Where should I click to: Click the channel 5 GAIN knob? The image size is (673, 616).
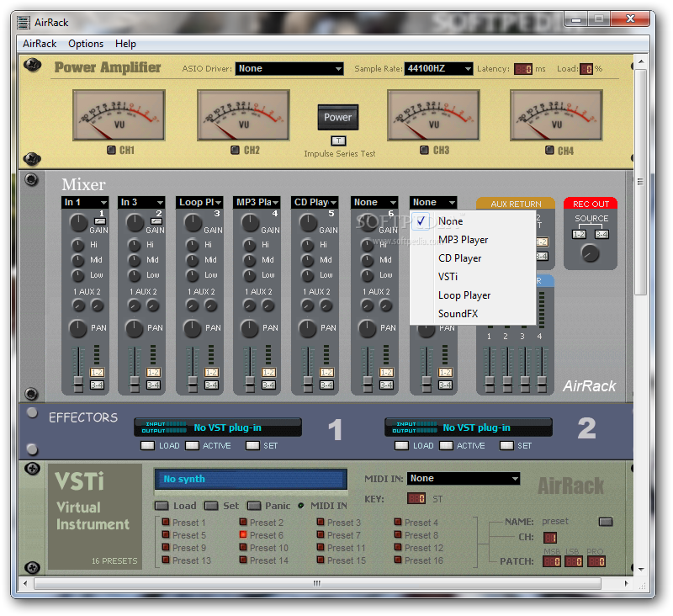pos(308,223)
